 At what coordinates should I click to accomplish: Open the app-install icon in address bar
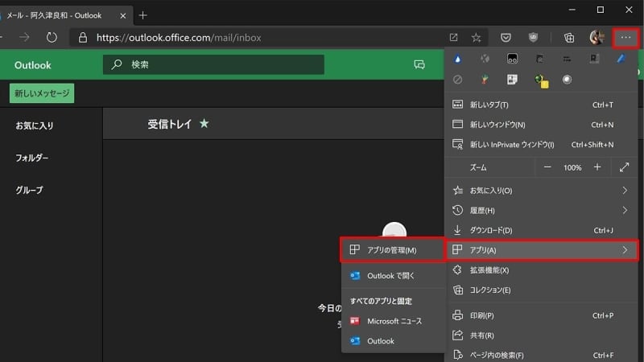click(453, 38)
